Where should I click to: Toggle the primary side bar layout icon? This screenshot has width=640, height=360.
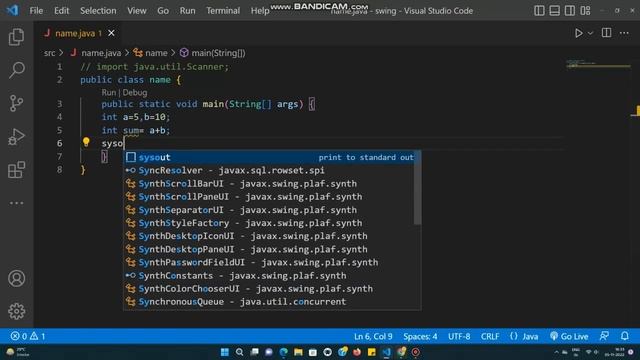(539, 11)
